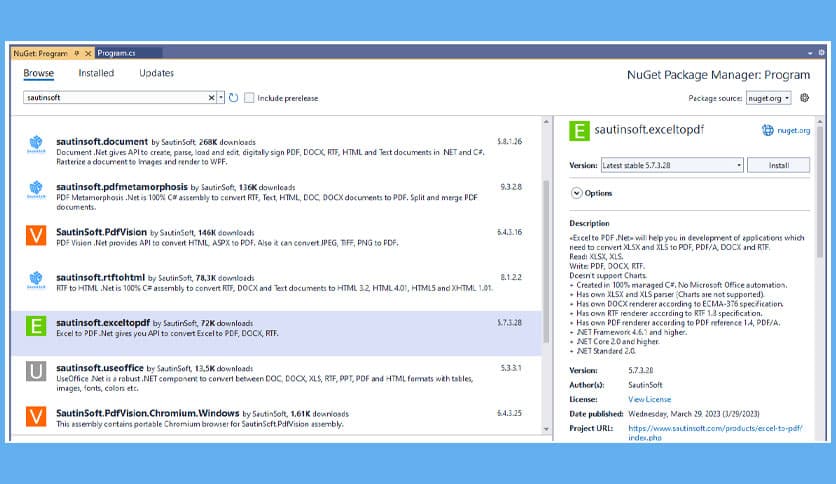Pin the NuGet: Program tab
This screenshot has height=484, width=836.
(x=77, y=53)
